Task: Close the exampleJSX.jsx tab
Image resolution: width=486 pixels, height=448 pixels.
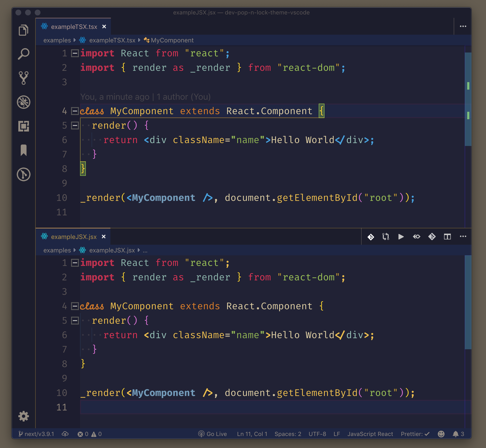Action: click(104, 236)
